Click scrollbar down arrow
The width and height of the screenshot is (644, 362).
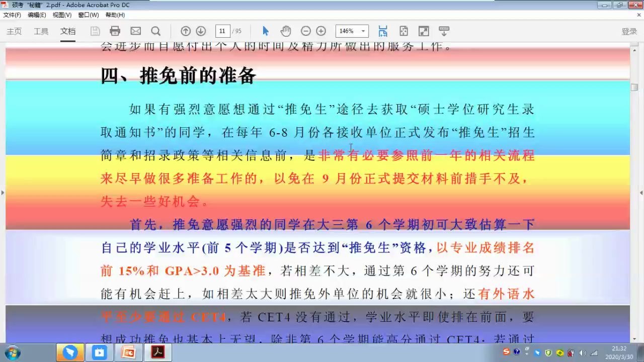[634, 339]
